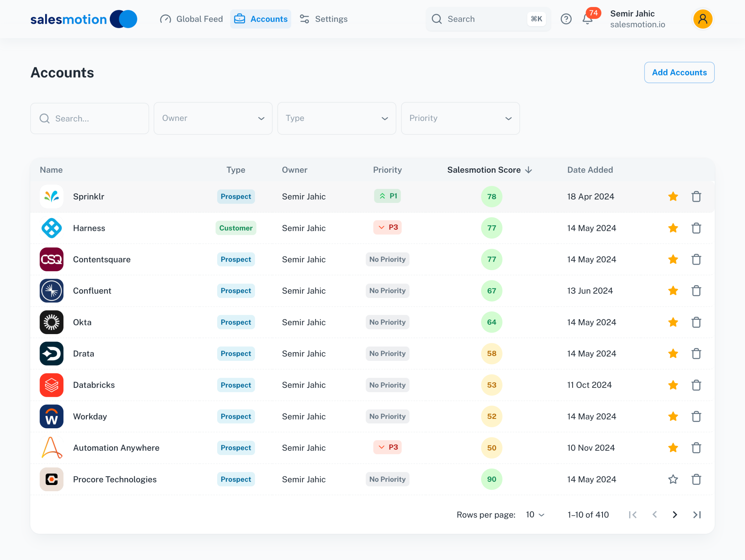
Task: Click trash icon for Databricks row
Action: pos(696,385)
